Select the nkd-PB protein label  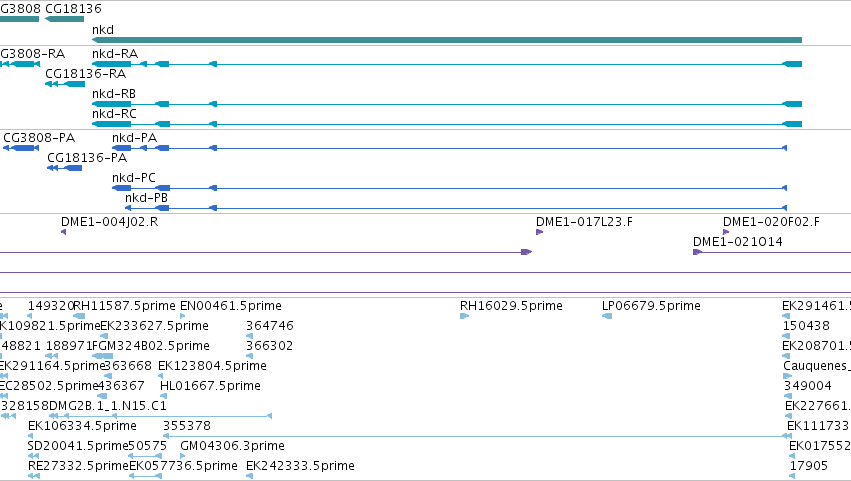click(x=147, y=198)
